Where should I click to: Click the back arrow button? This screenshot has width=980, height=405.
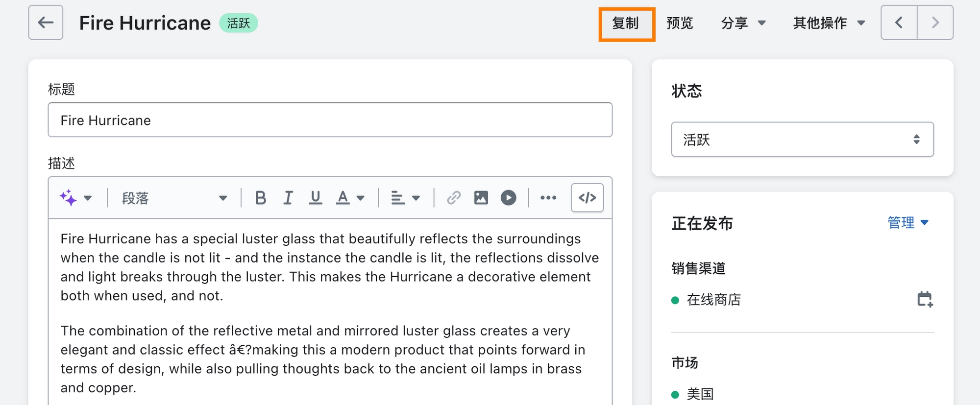pos(46,23)
